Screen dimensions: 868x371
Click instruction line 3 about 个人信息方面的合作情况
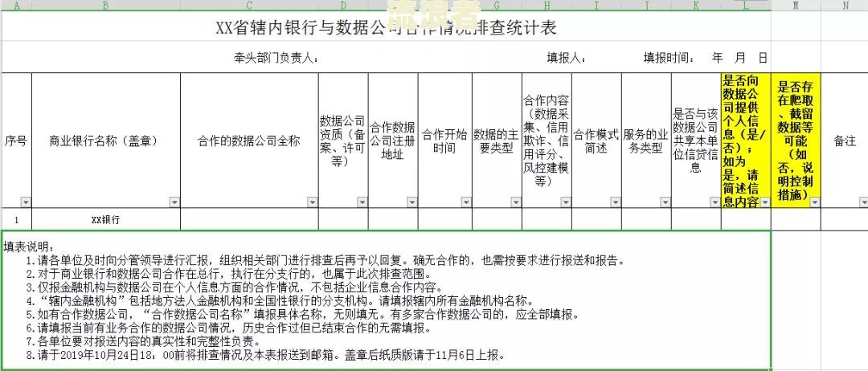234,287
